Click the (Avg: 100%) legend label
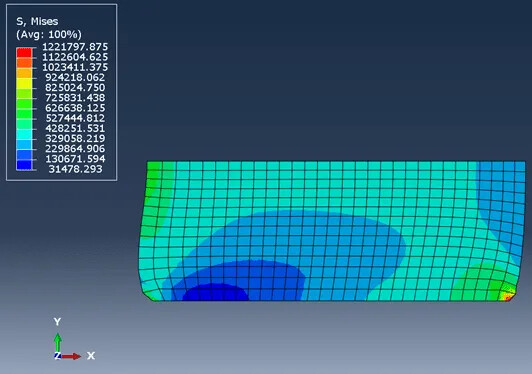Screen dimensions: 532x374 point(49,35)
